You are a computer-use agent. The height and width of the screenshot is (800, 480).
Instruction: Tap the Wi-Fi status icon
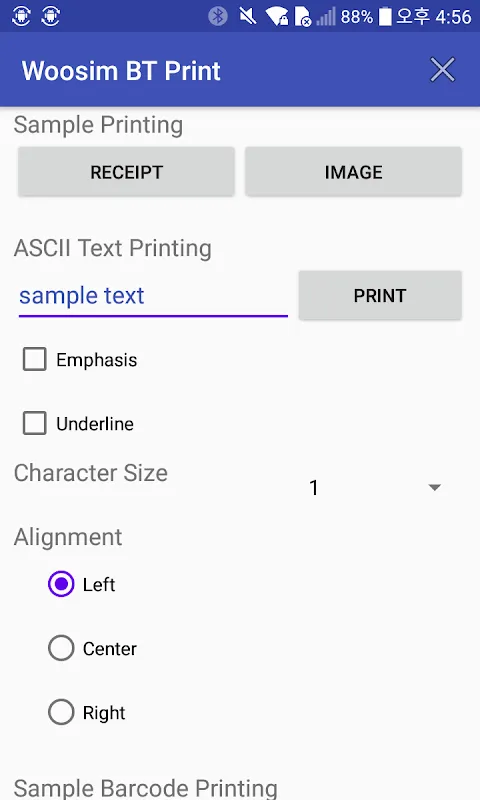tap(277, 16)
